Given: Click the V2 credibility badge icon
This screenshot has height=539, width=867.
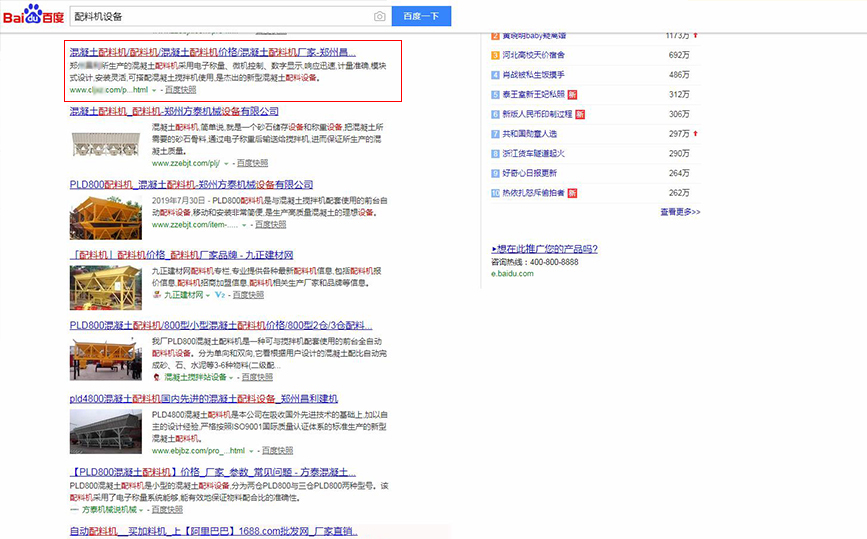Looking at the screenshot, I should [x=220, y=295].
